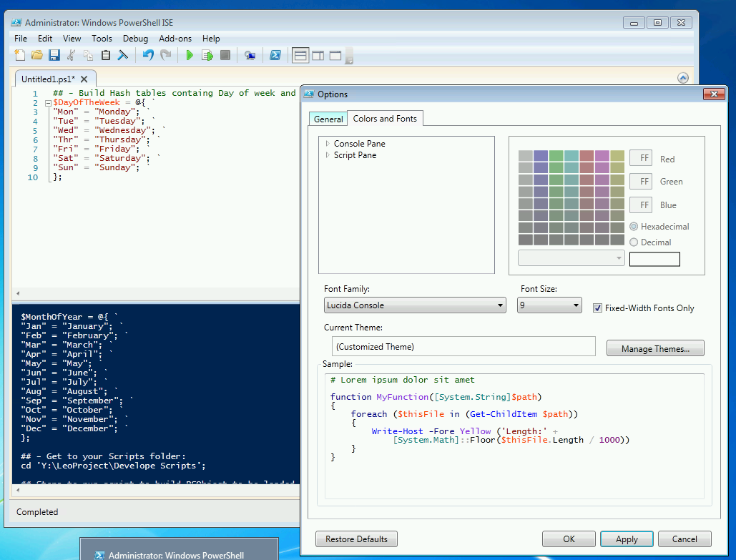Click the Red hex value field
The height and width of the screenshot is (560, 736).
(x=641, y=158)
